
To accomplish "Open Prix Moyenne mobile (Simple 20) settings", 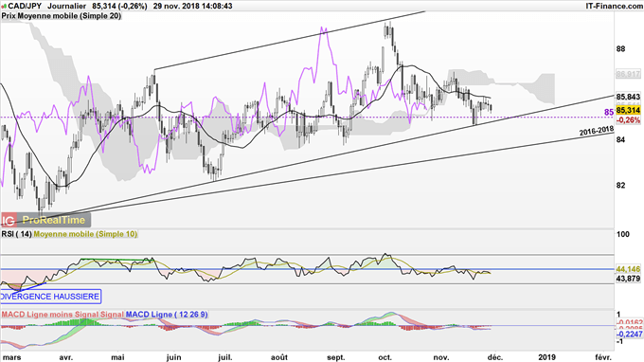I will click(x=62, y=15).
